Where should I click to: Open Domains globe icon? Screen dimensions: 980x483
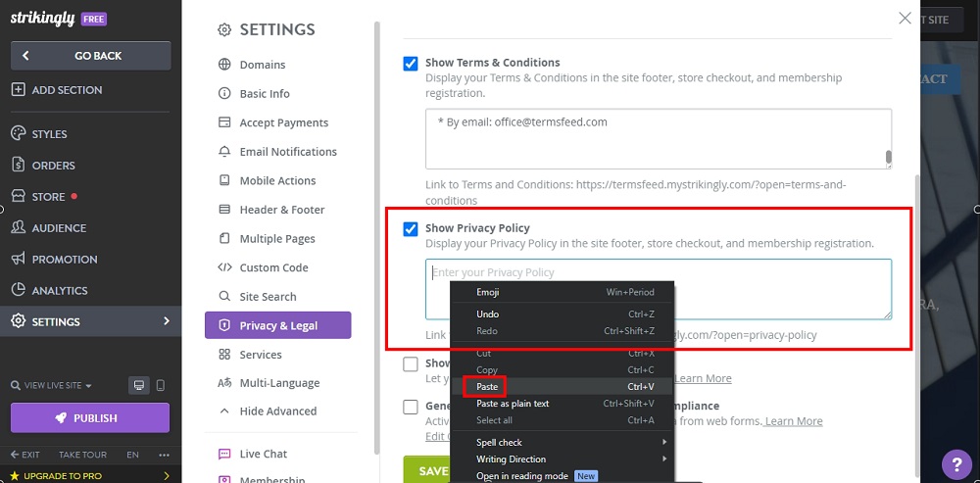pyautogui.click(x=224, y=65)
